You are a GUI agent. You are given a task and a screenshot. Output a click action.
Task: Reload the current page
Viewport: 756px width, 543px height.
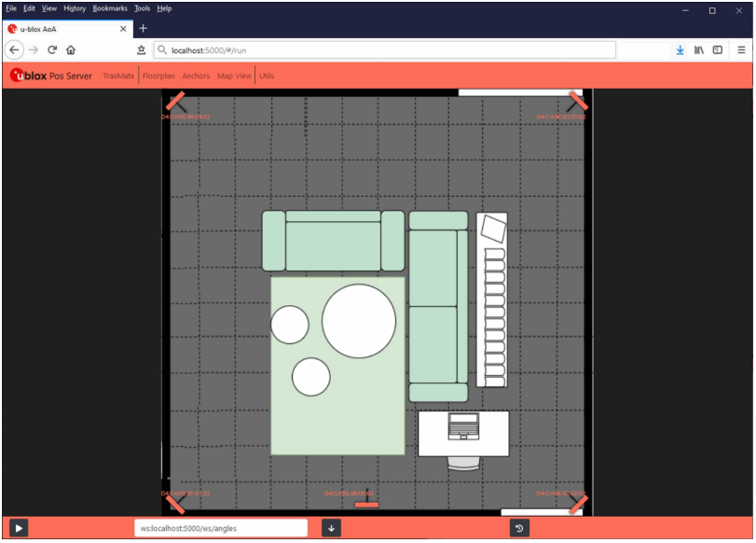click(x=52, y=49)
